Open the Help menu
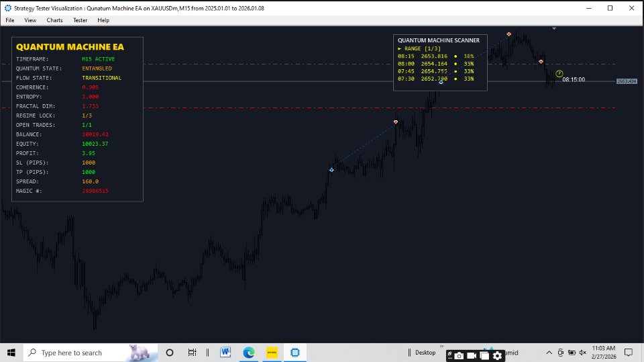 click(103, 20)
